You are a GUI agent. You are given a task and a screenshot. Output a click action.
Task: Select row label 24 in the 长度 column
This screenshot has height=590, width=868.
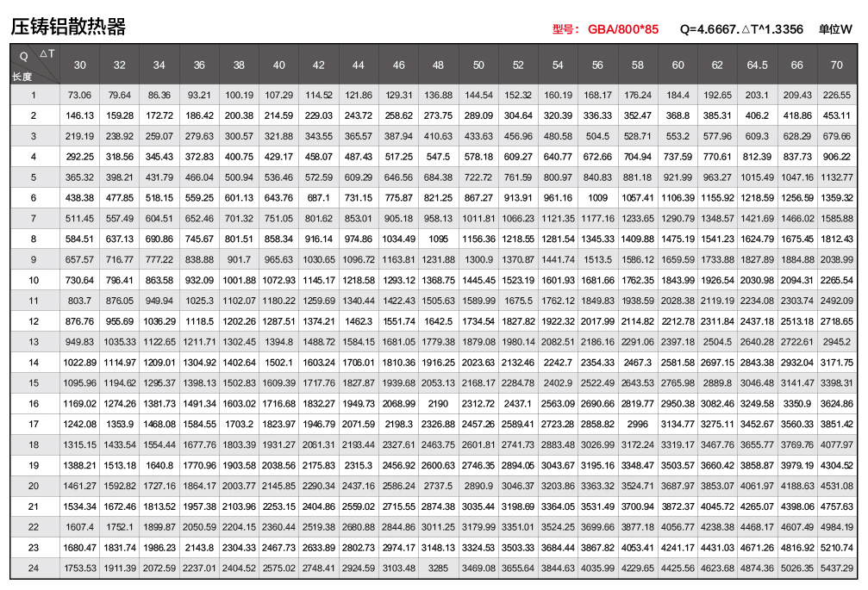tap(34, 568)
